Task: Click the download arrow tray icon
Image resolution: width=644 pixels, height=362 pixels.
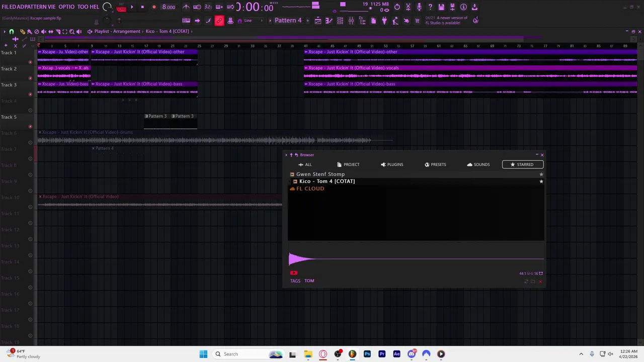Action: 474,7
